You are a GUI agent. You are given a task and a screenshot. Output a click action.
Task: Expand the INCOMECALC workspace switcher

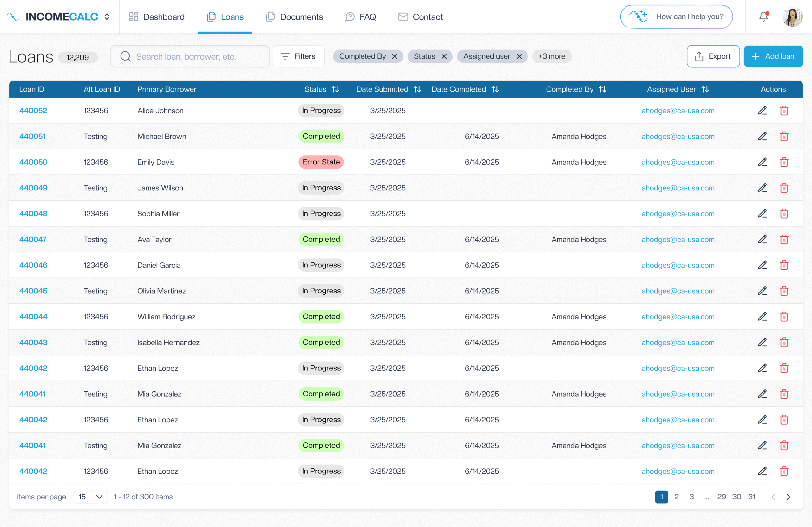pos(107,17)
